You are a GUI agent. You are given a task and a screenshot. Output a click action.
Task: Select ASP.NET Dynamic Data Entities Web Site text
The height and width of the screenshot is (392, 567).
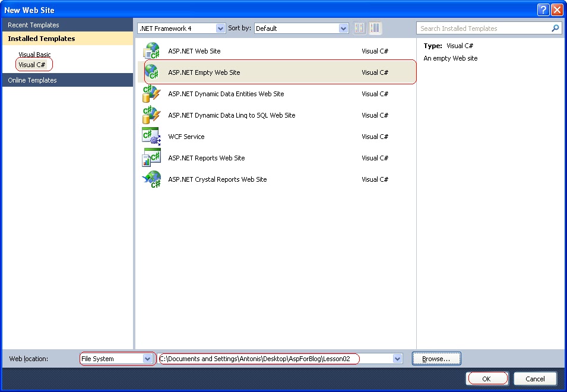point(226,94)
